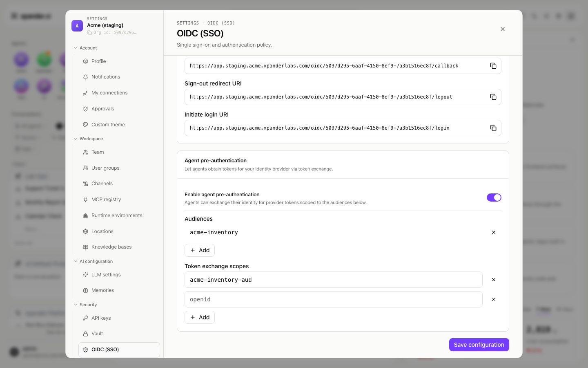Open Custom theme settings
The height and width of the screenshot is (368, 588).
[x=119, y=125]
